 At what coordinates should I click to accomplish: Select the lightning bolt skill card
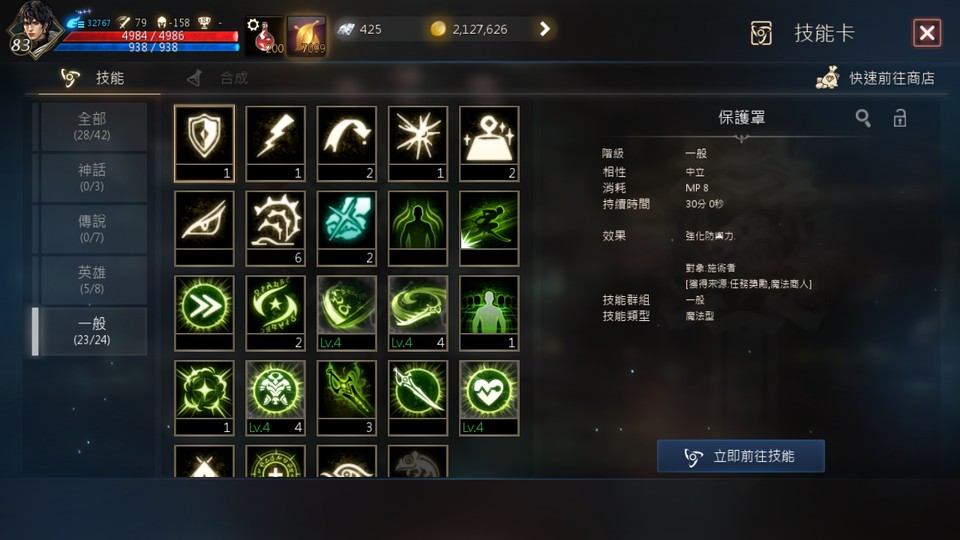275,143
